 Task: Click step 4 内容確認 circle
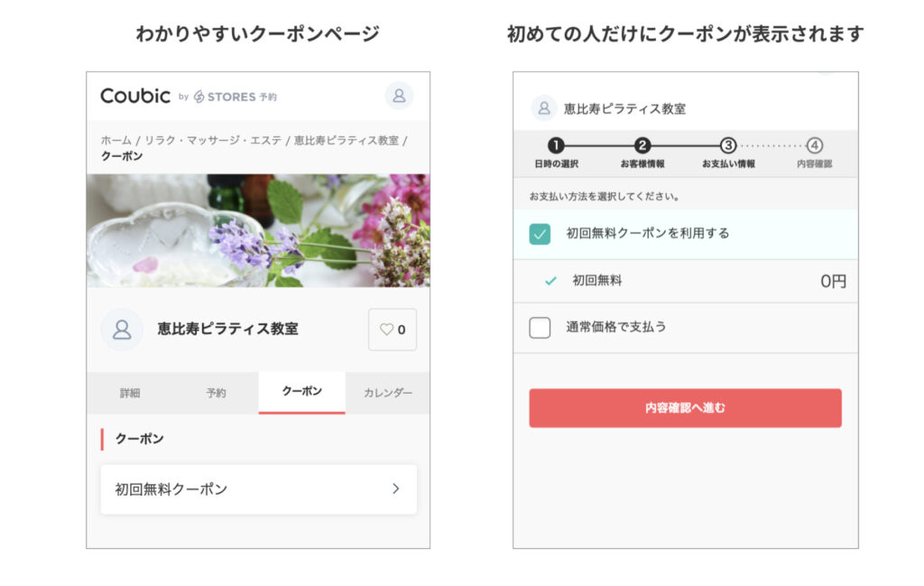[x=815, y=145]
